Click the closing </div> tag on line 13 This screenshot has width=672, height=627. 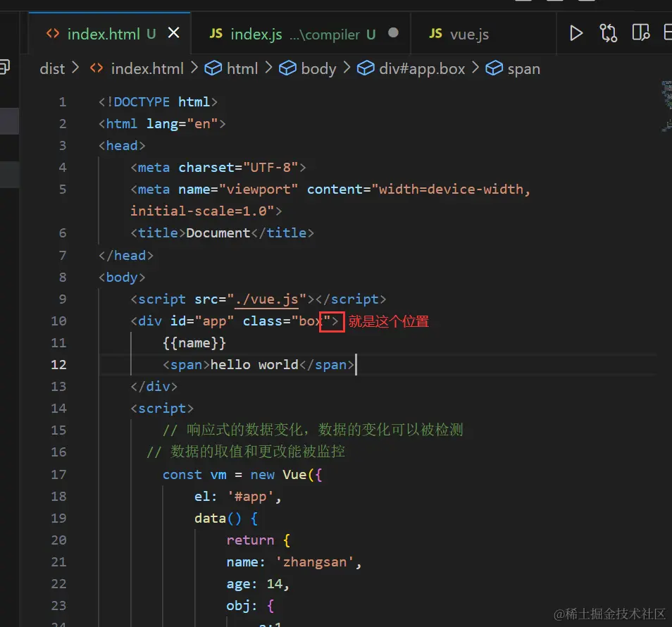coord(154,387)
